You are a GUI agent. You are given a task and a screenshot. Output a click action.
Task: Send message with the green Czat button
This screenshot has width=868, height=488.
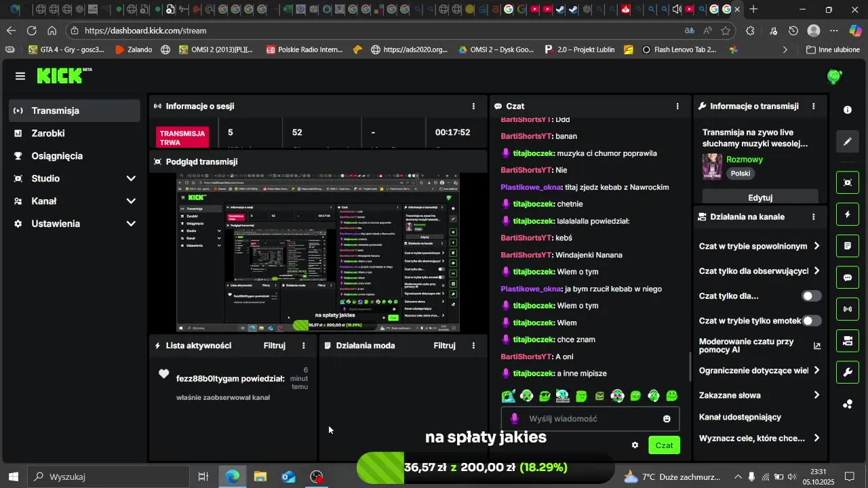tap(664, 445)
